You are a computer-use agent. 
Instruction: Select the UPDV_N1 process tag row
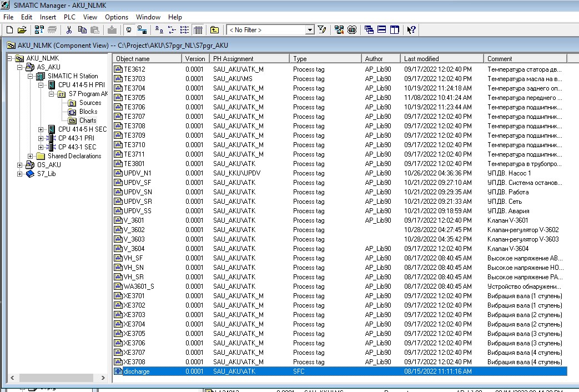(x=340, y=173)
